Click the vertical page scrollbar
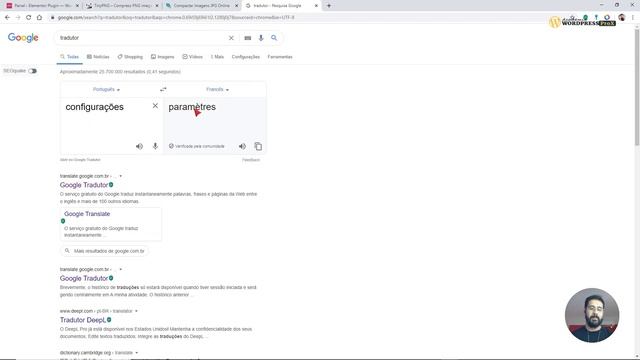640x360 pixels. pyautogui.click(x=637, y=88)
